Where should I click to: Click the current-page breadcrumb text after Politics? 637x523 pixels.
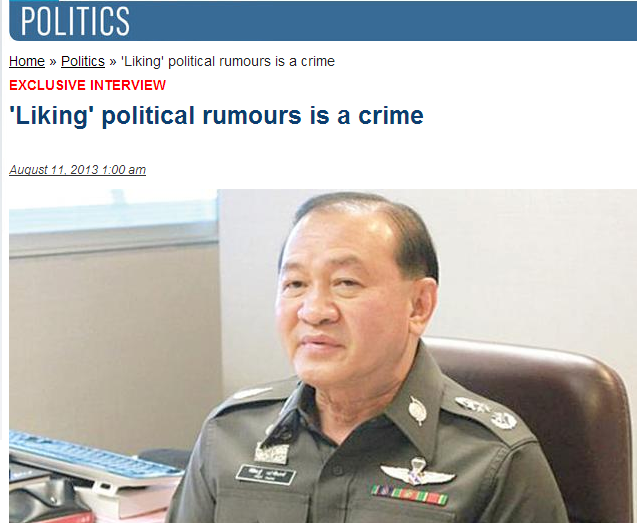[x=228, y=61]
